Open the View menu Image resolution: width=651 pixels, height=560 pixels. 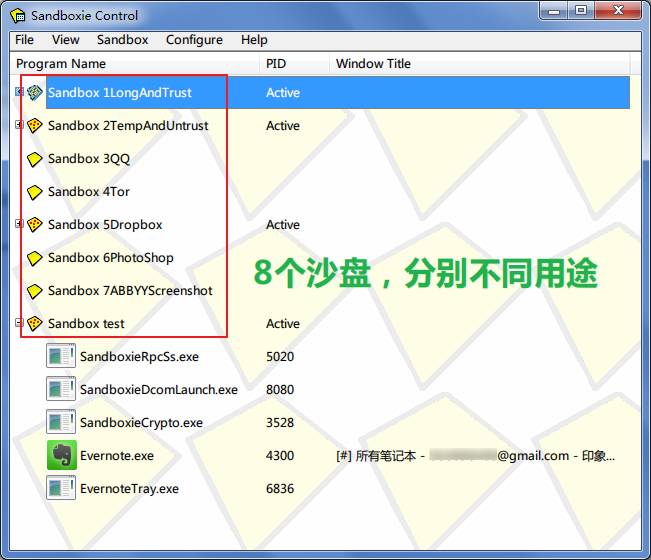[x=66, y=40]
